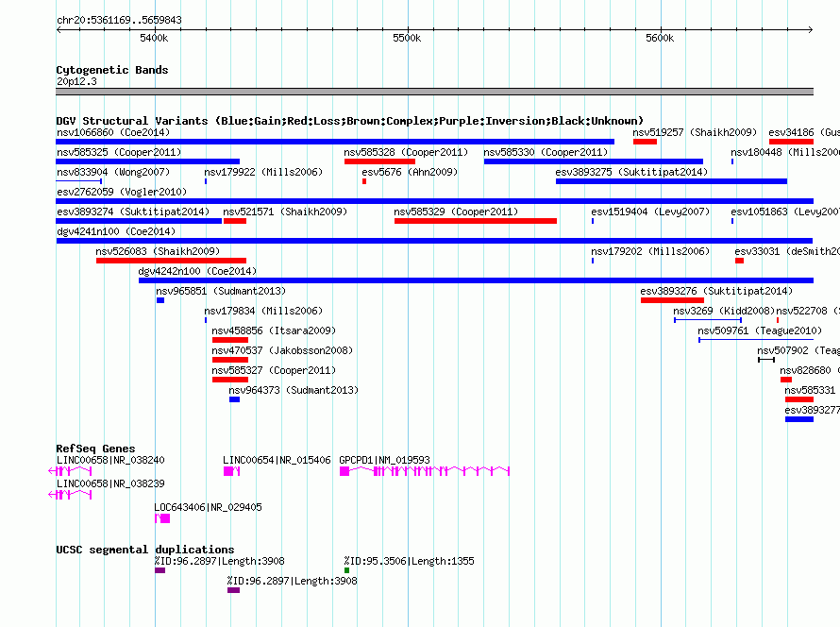Click the esv1051863 (Levy) label
Screen dimensions: 840x627
point(785,212)
